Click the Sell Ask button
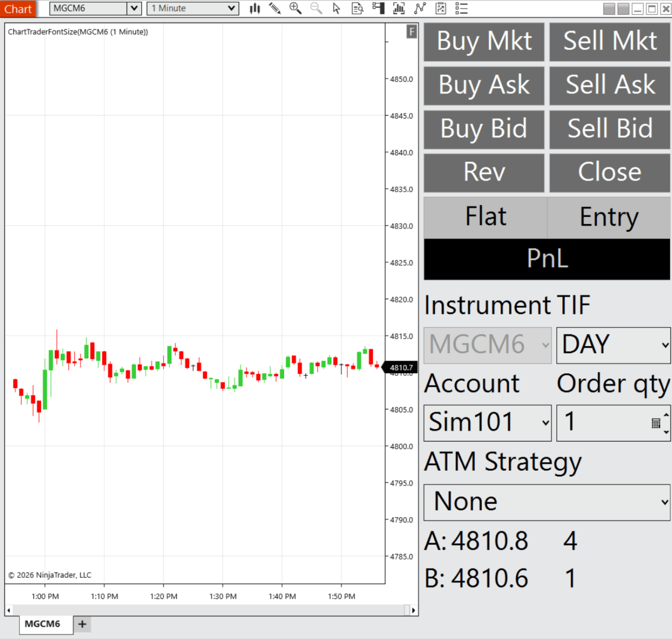672x639 pixels. [x=610, y=86]
